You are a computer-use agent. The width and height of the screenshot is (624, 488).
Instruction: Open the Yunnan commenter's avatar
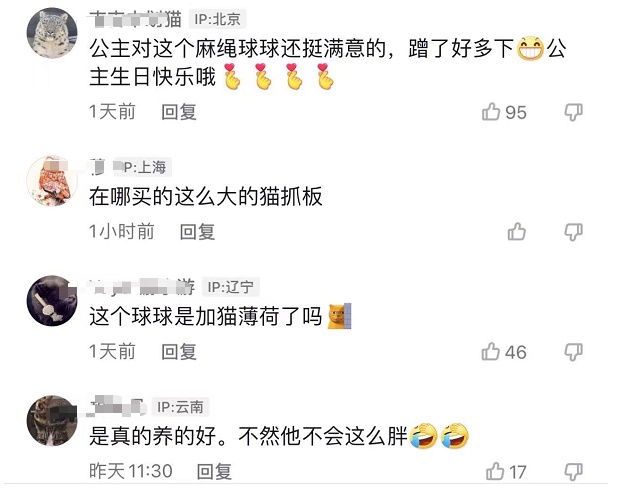click(x=52, y=421)
